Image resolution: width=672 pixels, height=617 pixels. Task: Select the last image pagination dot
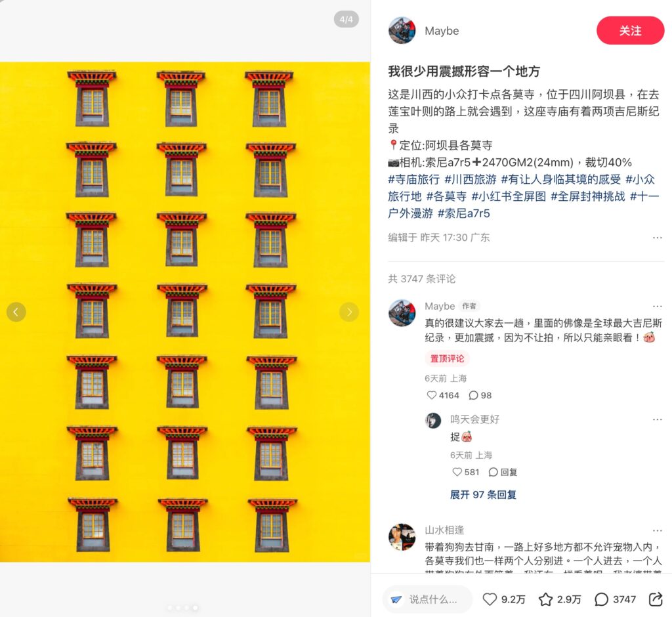pos(196,608)
